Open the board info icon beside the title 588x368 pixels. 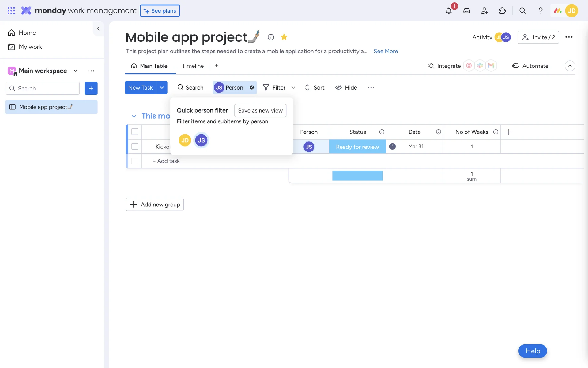coord(271,37)
